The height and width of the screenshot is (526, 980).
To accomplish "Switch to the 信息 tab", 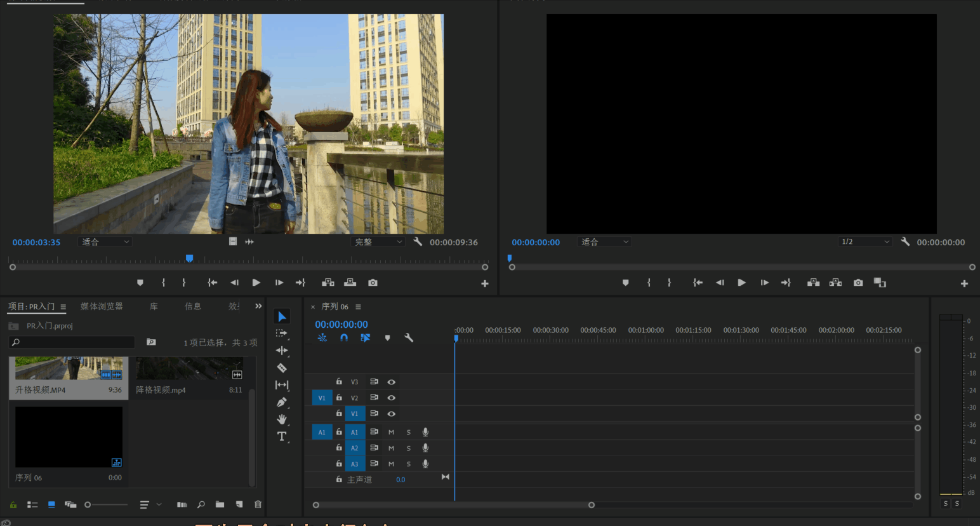I will [x=193, y=306].
